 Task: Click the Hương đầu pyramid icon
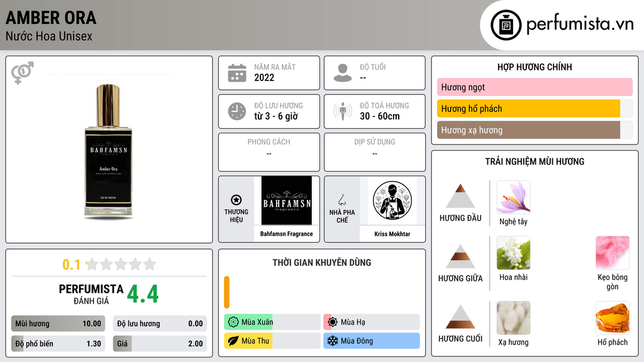[x=460, y=196]
